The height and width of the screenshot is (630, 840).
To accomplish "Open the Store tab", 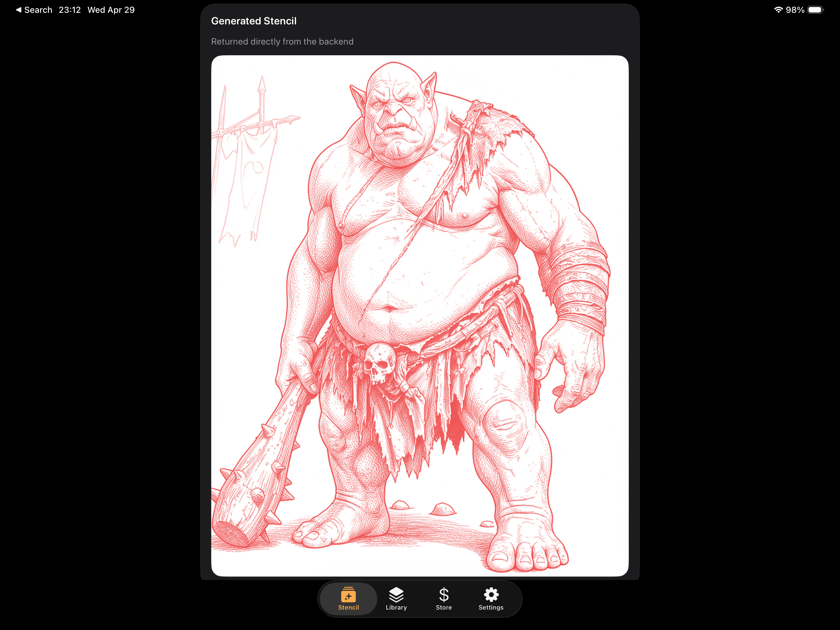I will click(x=444, y=599).
